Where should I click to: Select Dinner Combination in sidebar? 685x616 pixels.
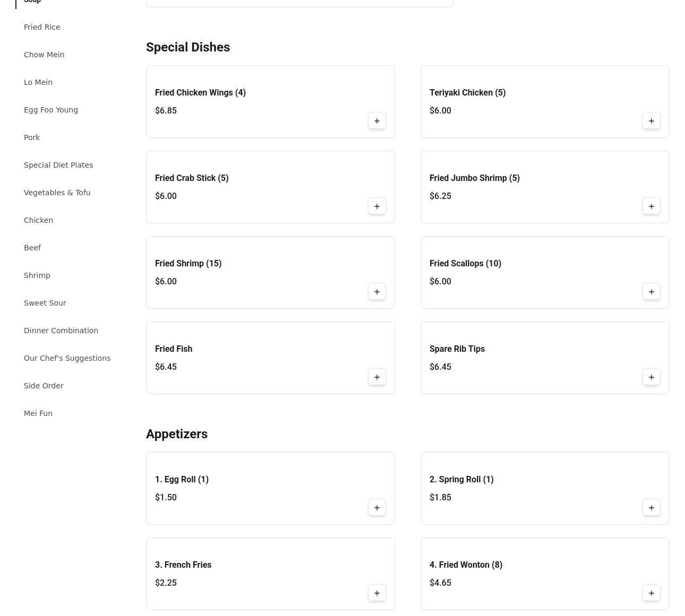coord(61,331)
